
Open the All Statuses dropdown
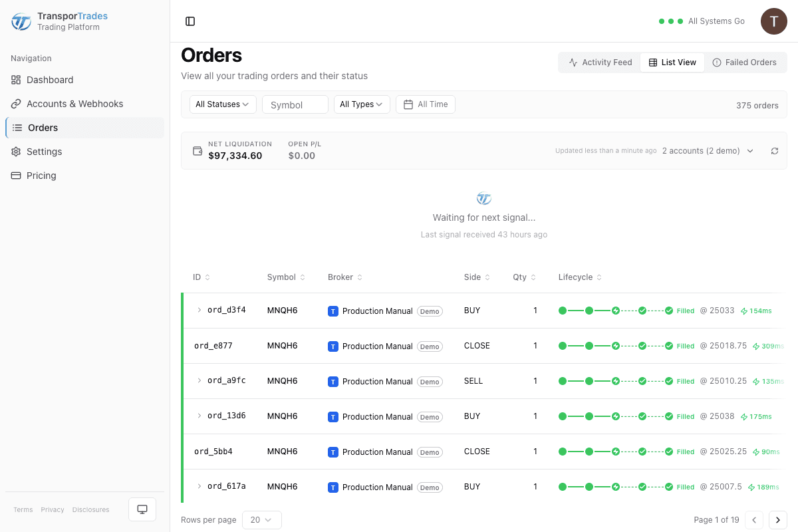(x=223, y=104)
